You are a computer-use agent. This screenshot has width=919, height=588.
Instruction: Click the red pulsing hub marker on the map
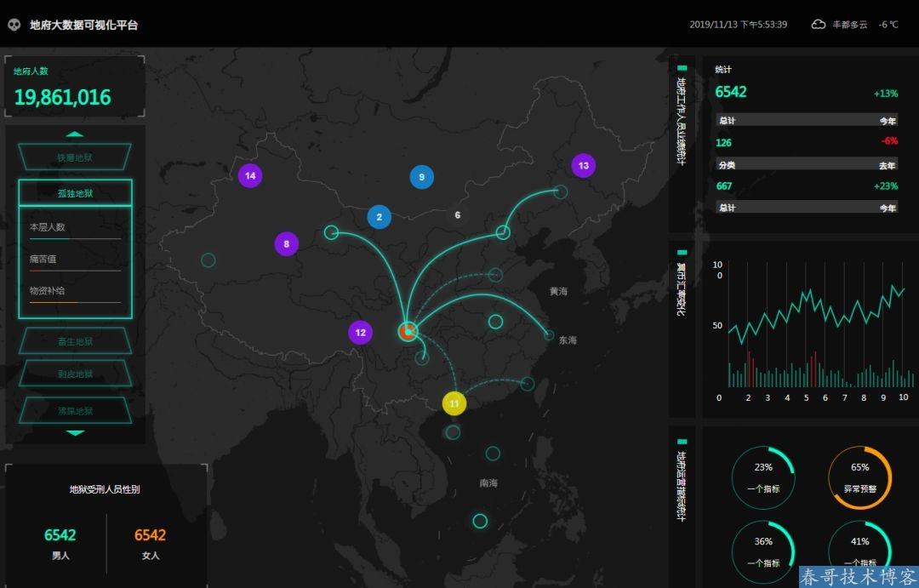click(407, 330)
